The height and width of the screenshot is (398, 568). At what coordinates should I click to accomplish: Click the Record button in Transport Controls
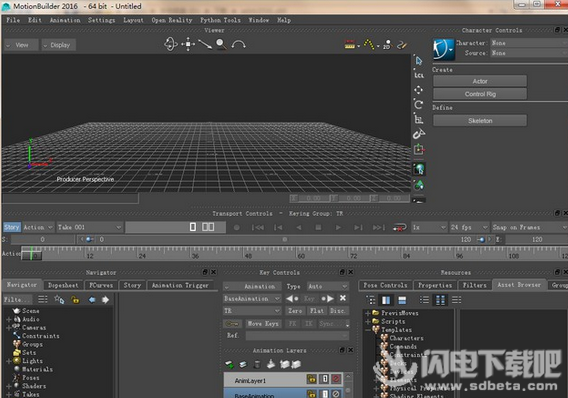point(237,227)
